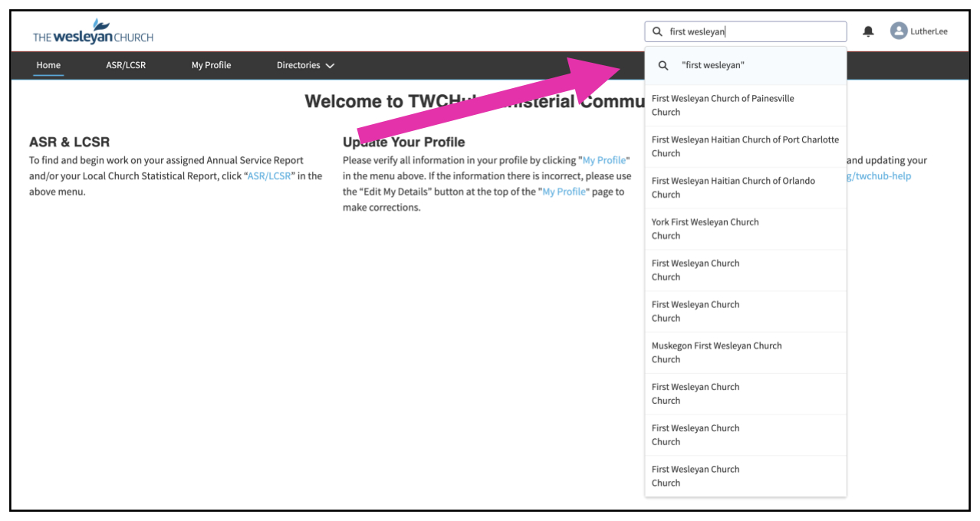Click the search field containing first wesleyan
Image resolution: width=980 pixels, height=521 pixels.
[x=745, y=31]
